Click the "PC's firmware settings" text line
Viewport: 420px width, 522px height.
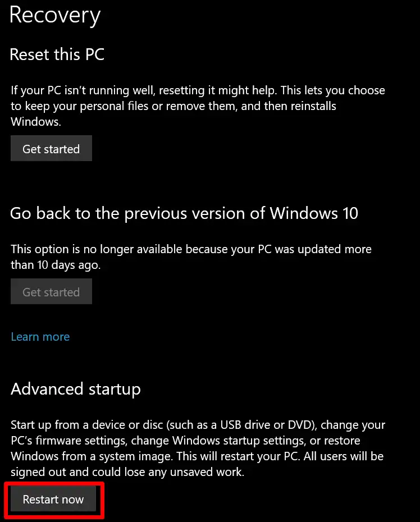pyautogui.click(x=185, y=441)
